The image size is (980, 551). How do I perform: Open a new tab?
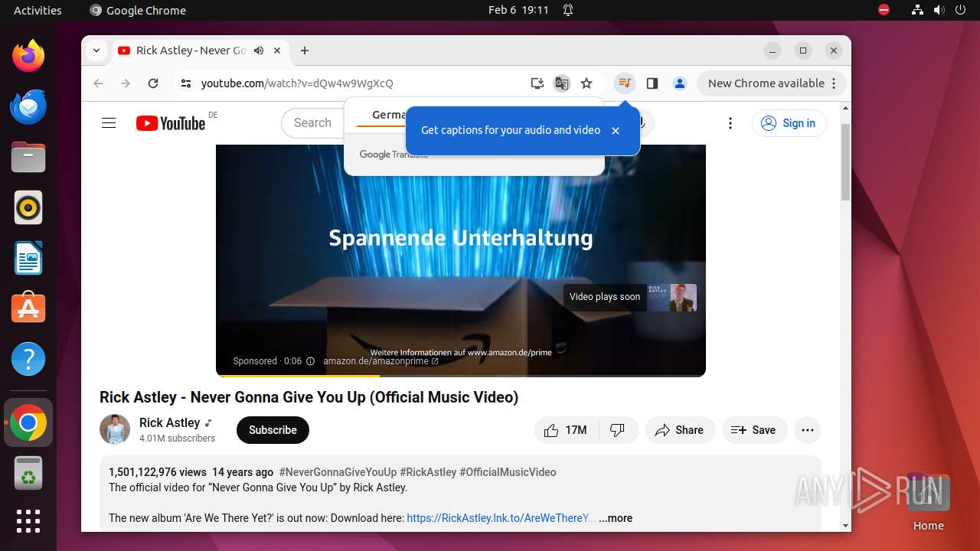pos(305,51)
